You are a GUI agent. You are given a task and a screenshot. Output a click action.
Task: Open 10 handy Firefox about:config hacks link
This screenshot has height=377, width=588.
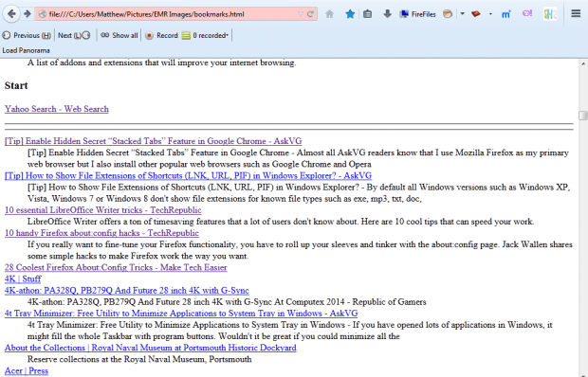click(x=101, y=233)
